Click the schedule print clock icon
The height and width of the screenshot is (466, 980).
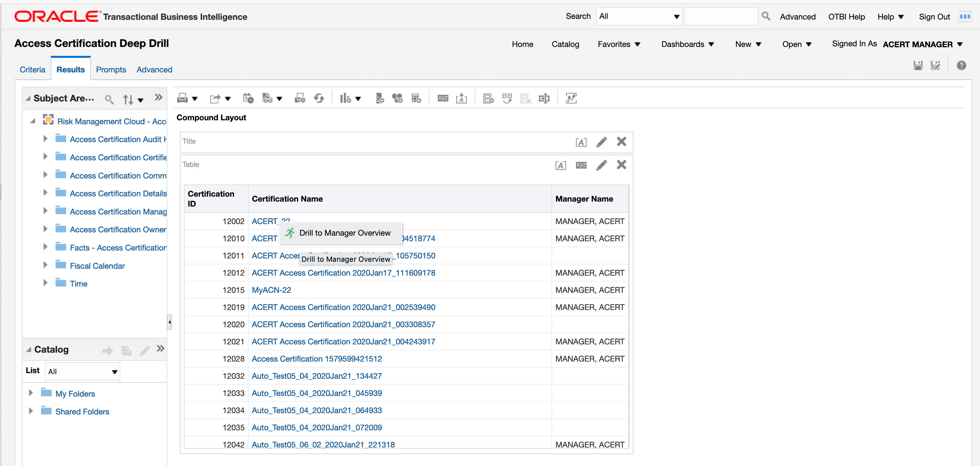click(x=248, y=98)
